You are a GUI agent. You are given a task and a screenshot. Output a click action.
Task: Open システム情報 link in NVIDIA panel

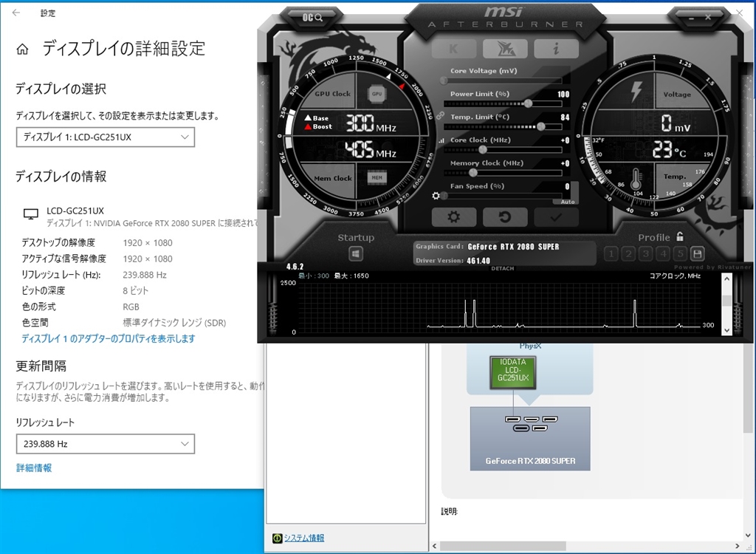pos(303,538)
